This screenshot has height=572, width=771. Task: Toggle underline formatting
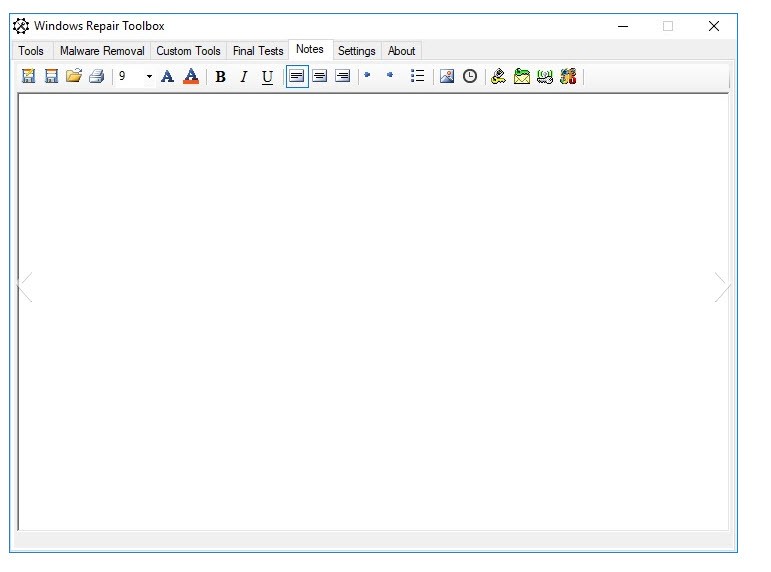pos(267,77)
